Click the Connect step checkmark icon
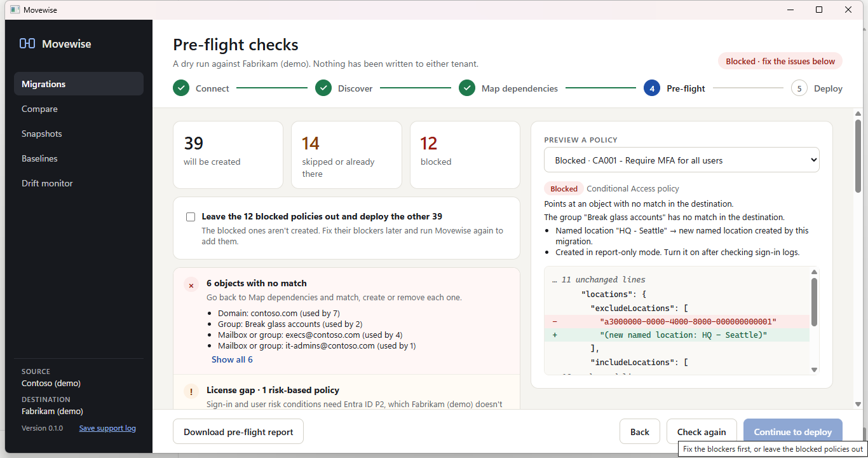The image size is (868, 458). (181, 88)
